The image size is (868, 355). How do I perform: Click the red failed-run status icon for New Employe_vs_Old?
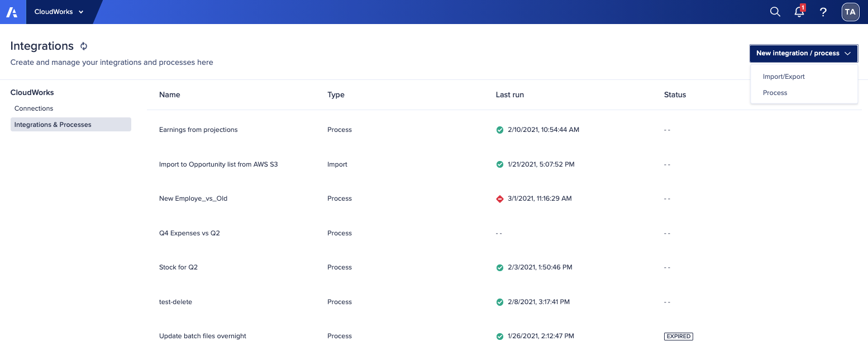[499, 198]
